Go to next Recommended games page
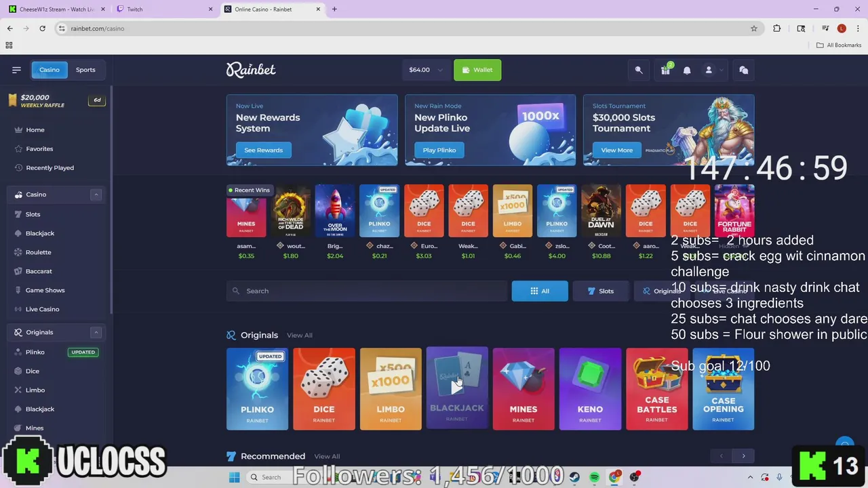 743,456
